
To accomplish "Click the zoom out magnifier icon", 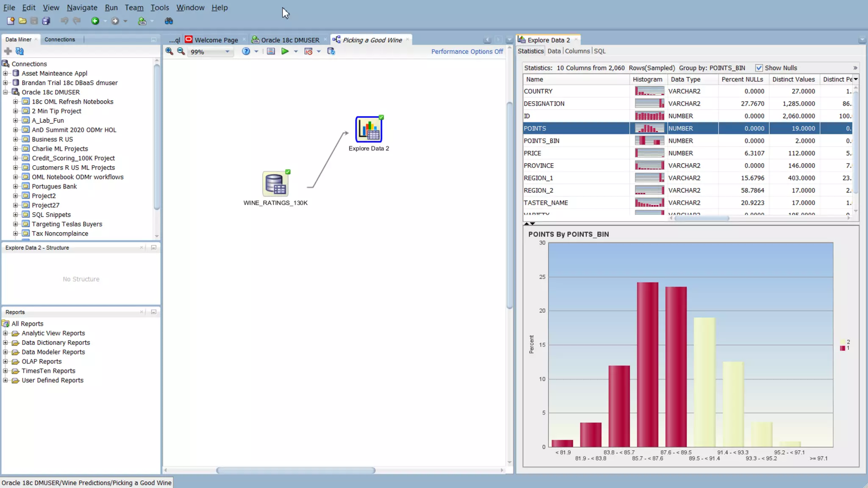I will (x=181, y=51).
